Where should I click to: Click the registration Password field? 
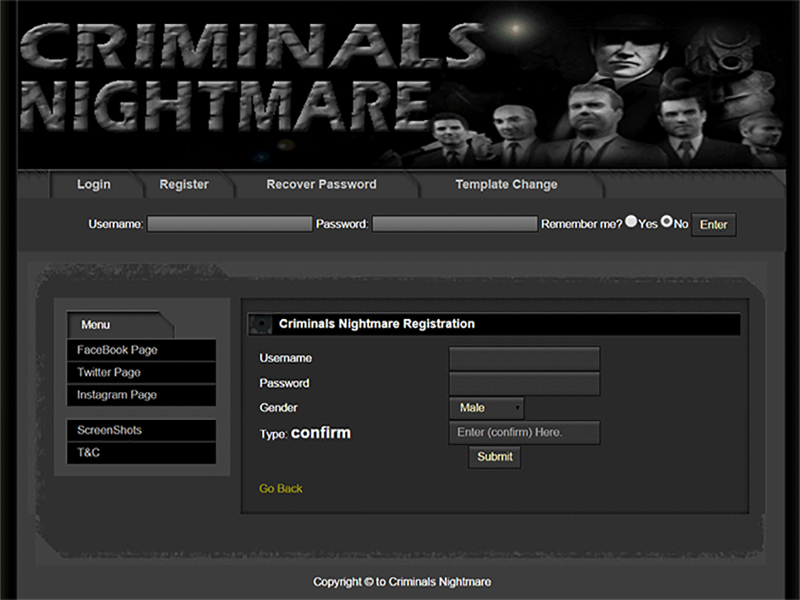[x=524, y=383]
